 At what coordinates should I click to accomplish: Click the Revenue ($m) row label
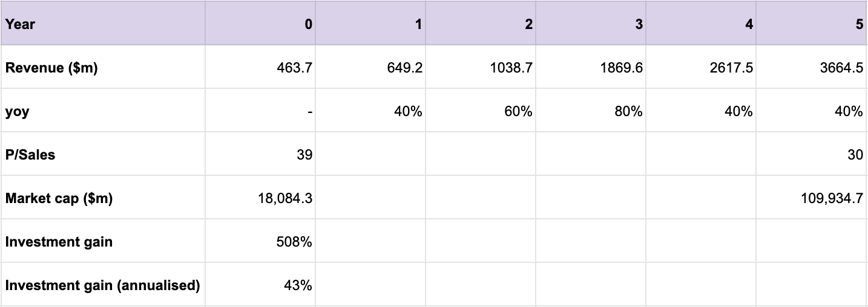click(x=103, y=68)
